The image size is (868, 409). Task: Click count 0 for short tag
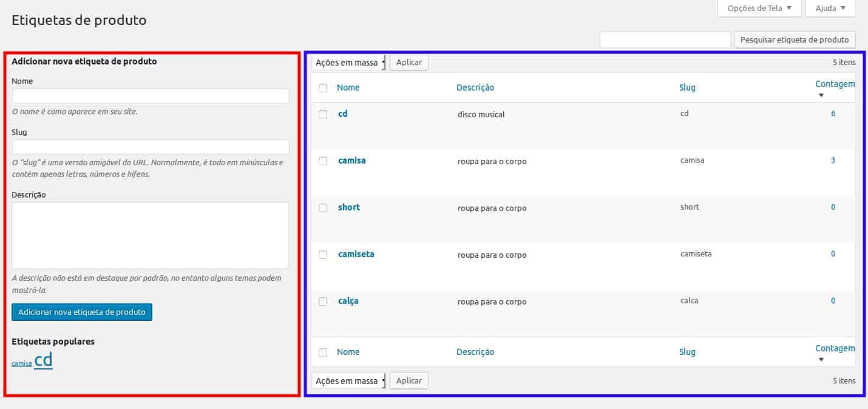point(833,207)
